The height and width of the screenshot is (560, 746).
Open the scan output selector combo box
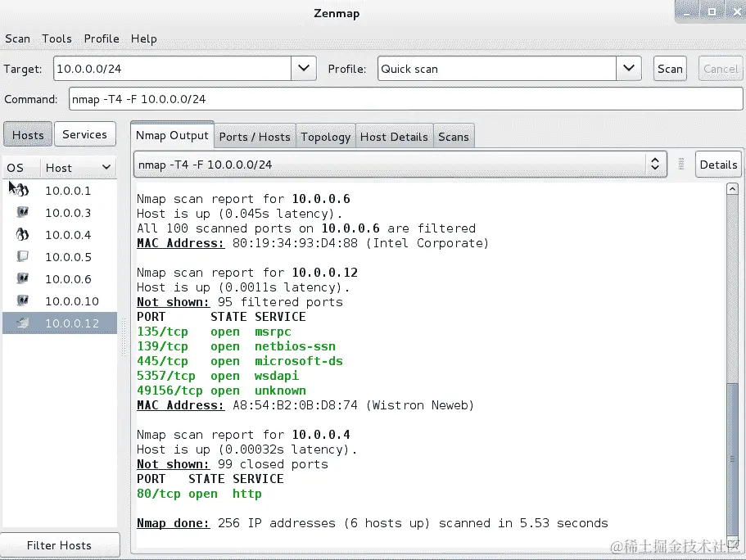point(400,165)
